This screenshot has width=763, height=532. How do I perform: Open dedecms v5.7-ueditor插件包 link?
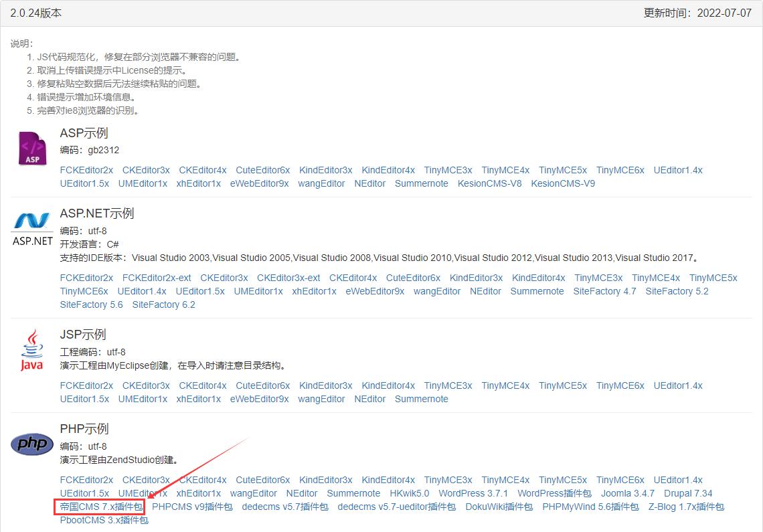pos(397,507)
